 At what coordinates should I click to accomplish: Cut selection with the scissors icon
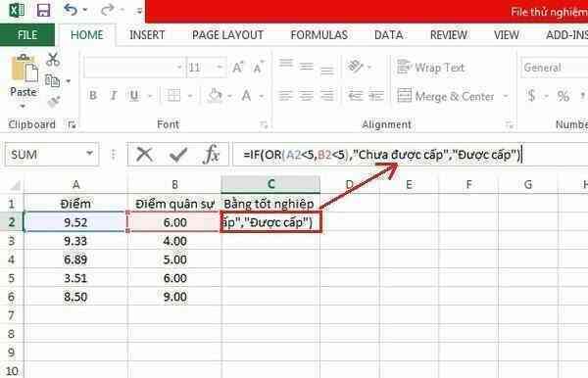coord(53,59)
